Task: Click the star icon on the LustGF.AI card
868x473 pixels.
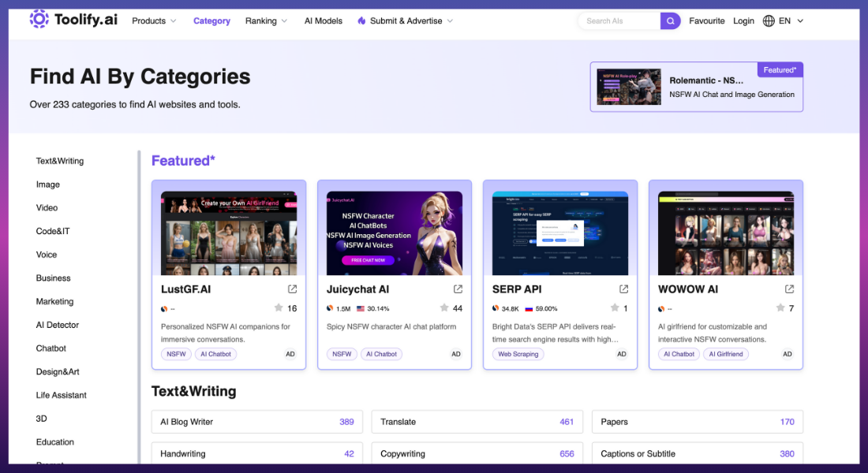Action: 278,308
